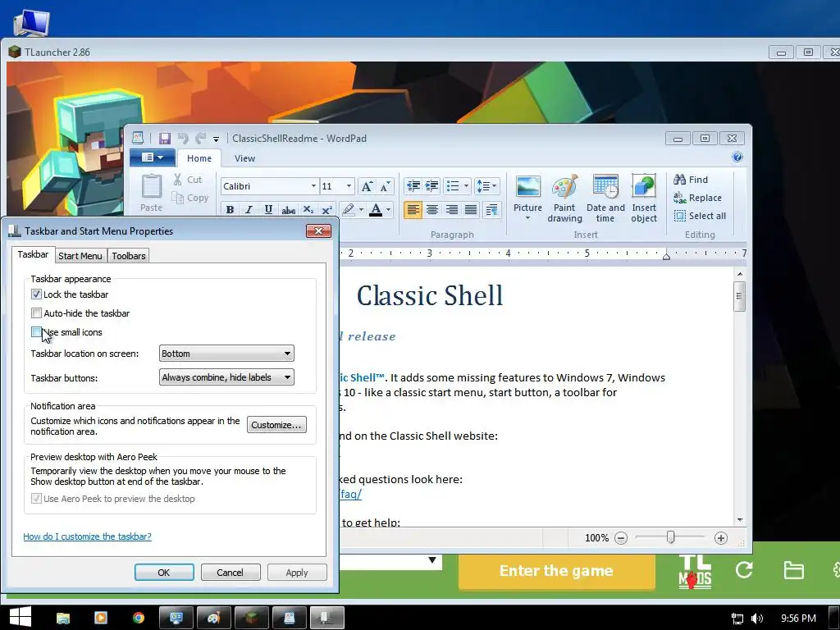Justify text in WordPad
This screenshot has width=840, height=630.
471,209
